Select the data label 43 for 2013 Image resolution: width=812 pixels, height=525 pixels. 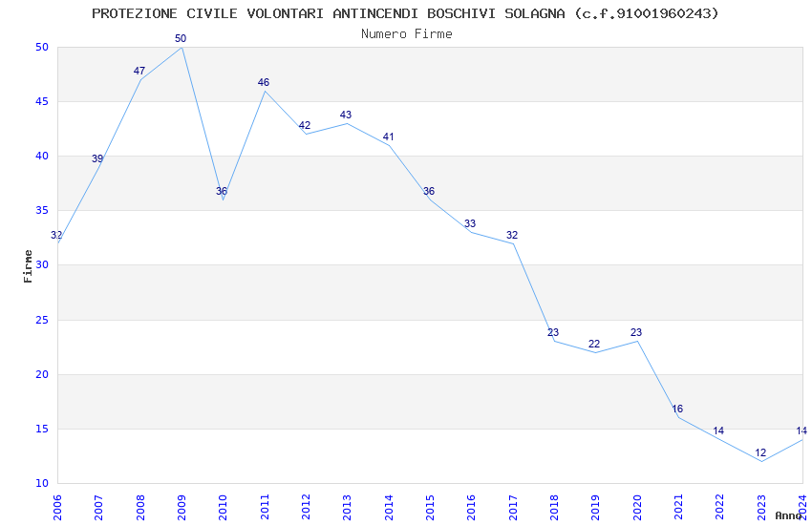(346, 115)
